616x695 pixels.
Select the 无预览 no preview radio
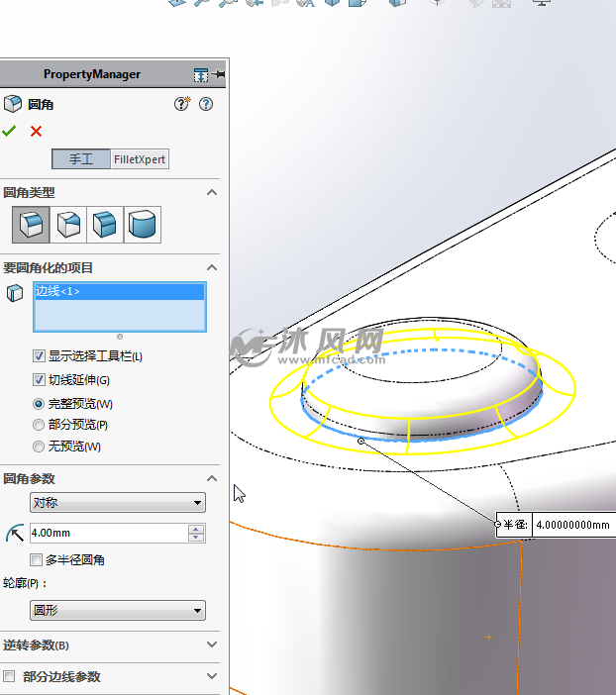click(39, 447)
